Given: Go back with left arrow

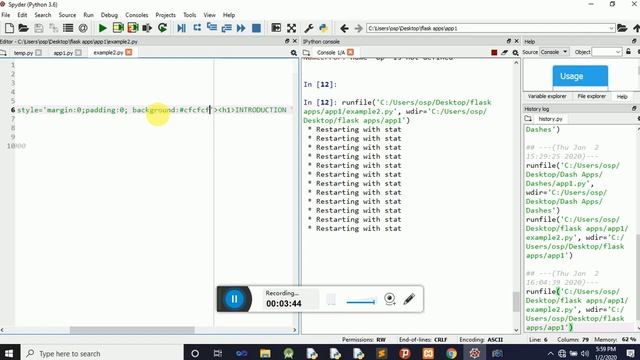Looking at the screenshot, I should point(344,28).
